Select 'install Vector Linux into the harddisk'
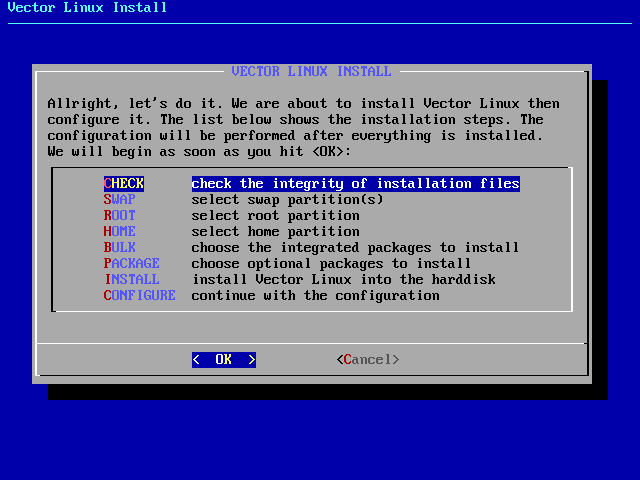Screen dimensions: 640x480 coord(343,280)
